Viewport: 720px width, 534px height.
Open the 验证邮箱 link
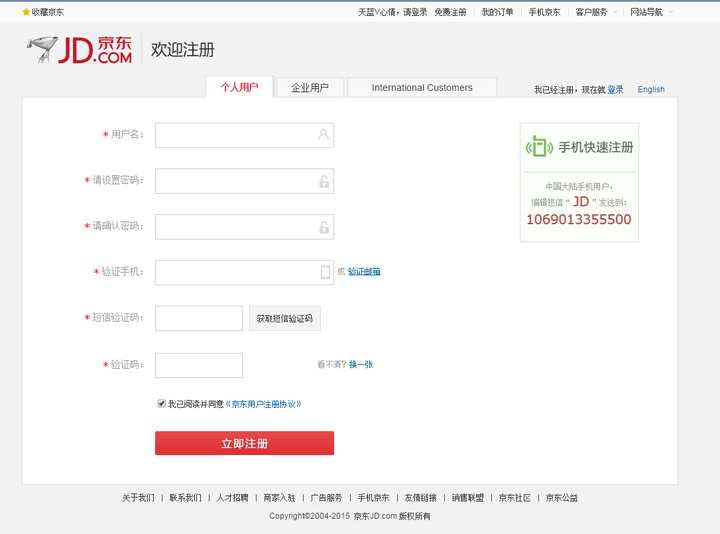coord(364,271)
